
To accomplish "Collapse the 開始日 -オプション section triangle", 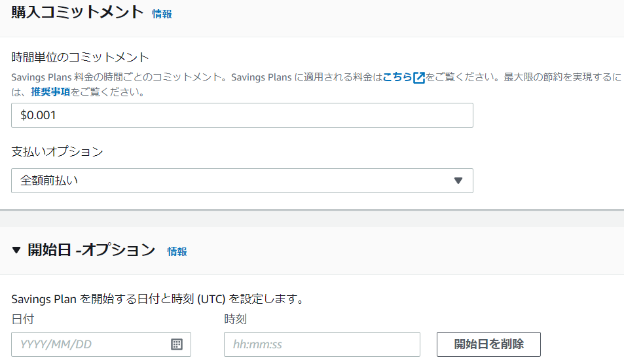I will click(x=16, y=250).
